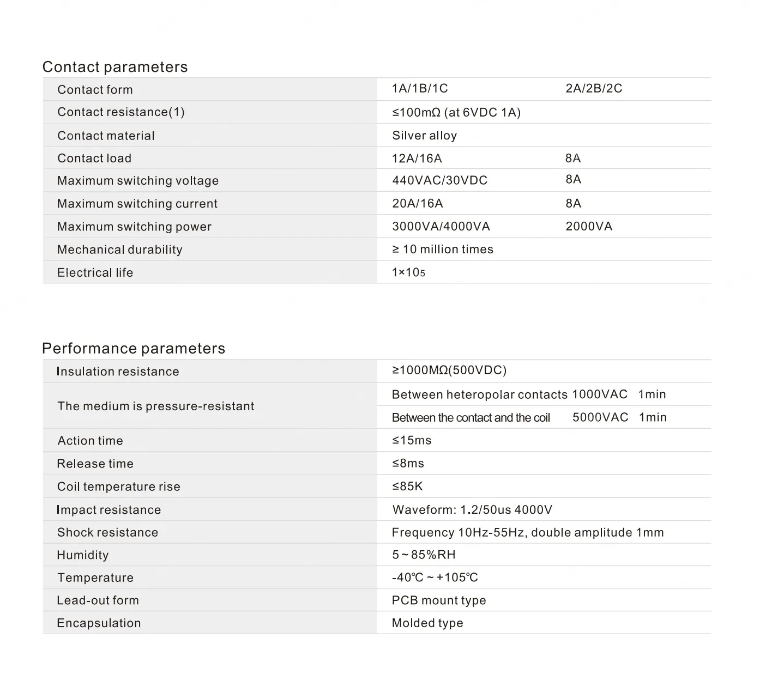Click the 'Waveform: 1.2/50us 4000V' value
This screenshot has width=784, height=687.
pos(472,510)
